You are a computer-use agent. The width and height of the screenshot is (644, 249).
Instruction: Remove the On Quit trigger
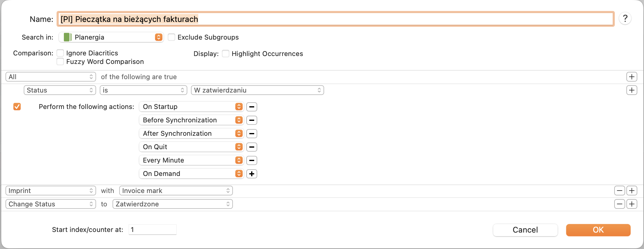coord(251,147)
